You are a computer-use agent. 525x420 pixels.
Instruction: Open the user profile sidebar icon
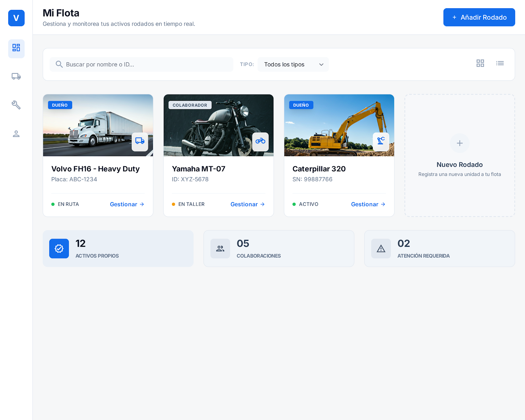click(16, 134)
